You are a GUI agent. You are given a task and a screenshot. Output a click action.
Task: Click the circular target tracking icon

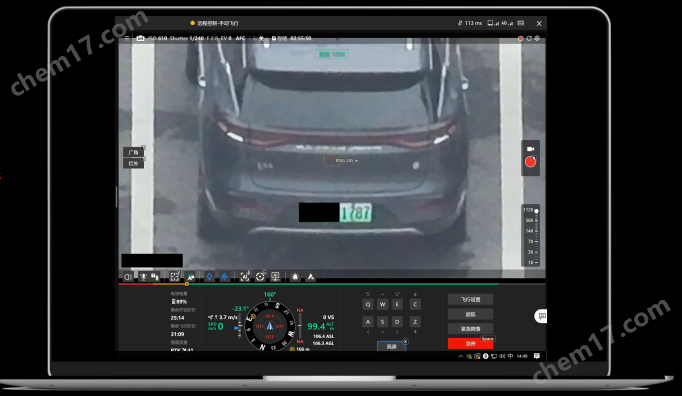click(x=260, y=276)
